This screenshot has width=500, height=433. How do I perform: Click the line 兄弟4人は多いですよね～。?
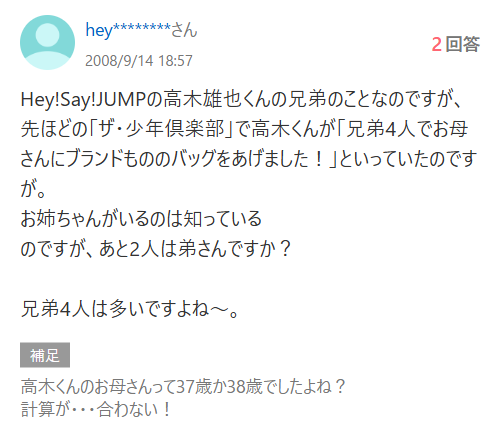(x=130, y=309)
